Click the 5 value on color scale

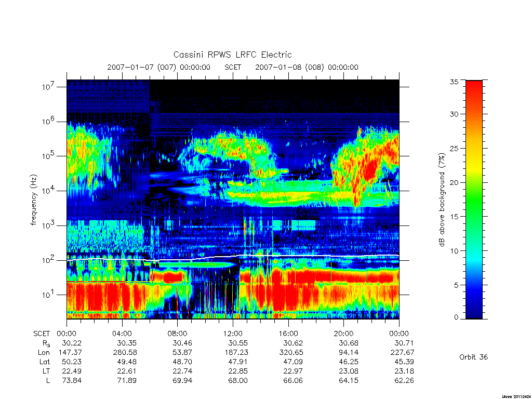[456, 285]
